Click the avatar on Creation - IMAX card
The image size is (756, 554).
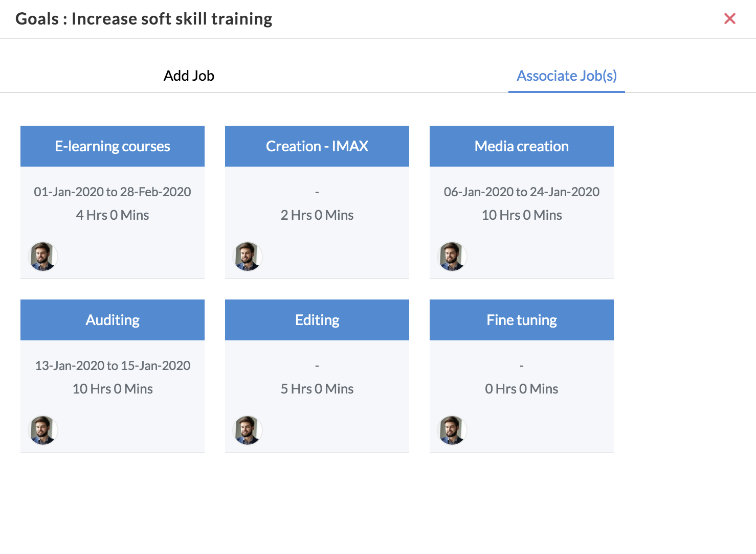248,257
